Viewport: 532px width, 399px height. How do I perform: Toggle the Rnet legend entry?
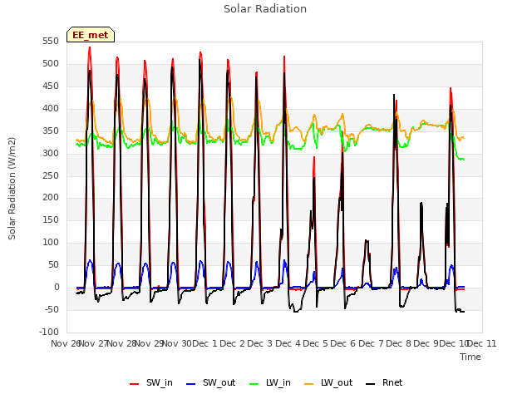(x=384, y=382)
